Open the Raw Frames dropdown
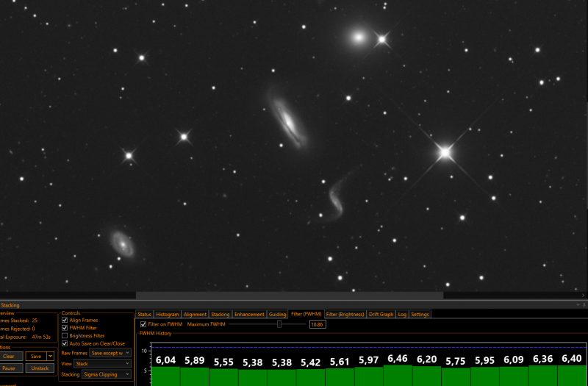The width and height of the screenshot is (588, 386). pos(110,353)
